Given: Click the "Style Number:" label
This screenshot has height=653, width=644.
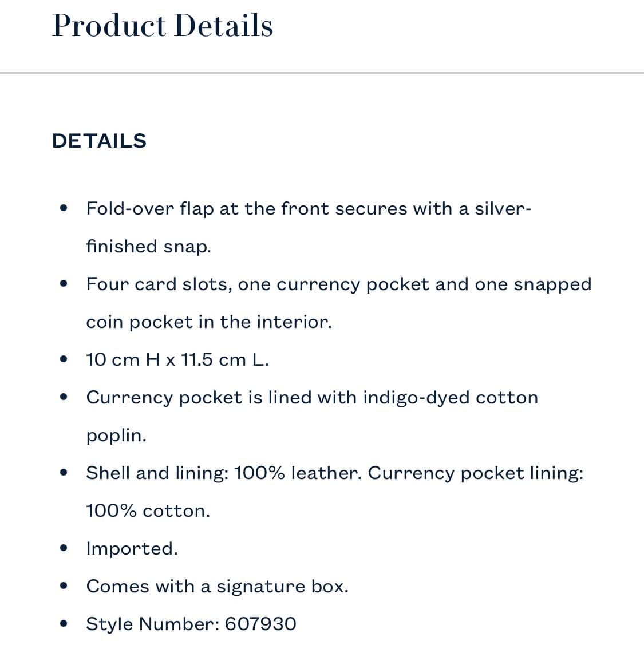Looking at the screenshot, I should pos(152,624).
